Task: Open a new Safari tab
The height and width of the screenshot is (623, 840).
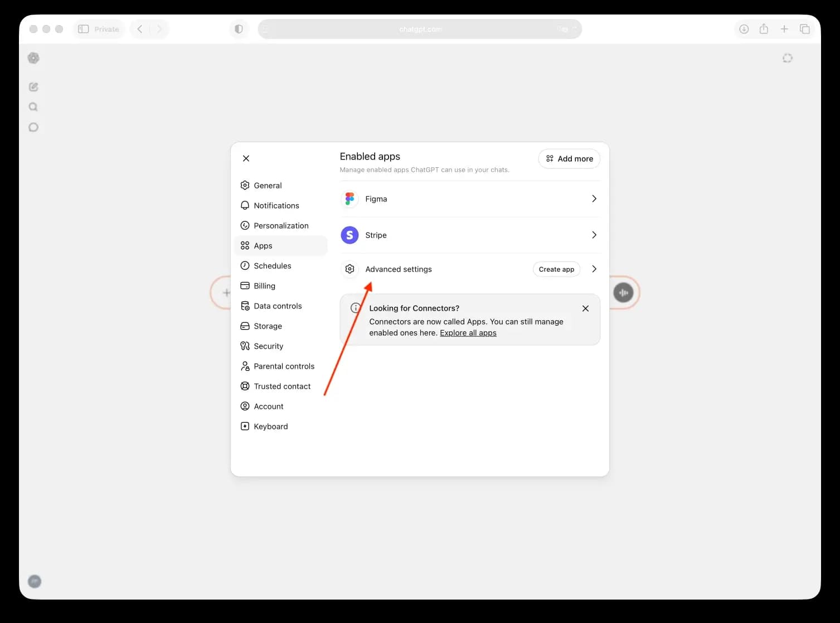Action: tap(784, 29)
